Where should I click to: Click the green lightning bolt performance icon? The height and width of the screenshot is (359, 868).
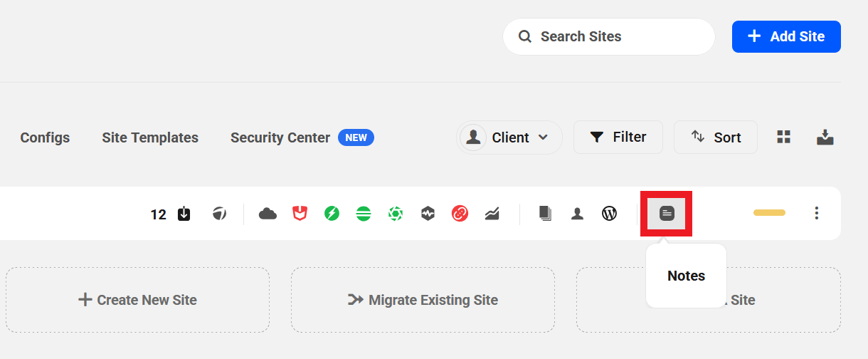332,213
